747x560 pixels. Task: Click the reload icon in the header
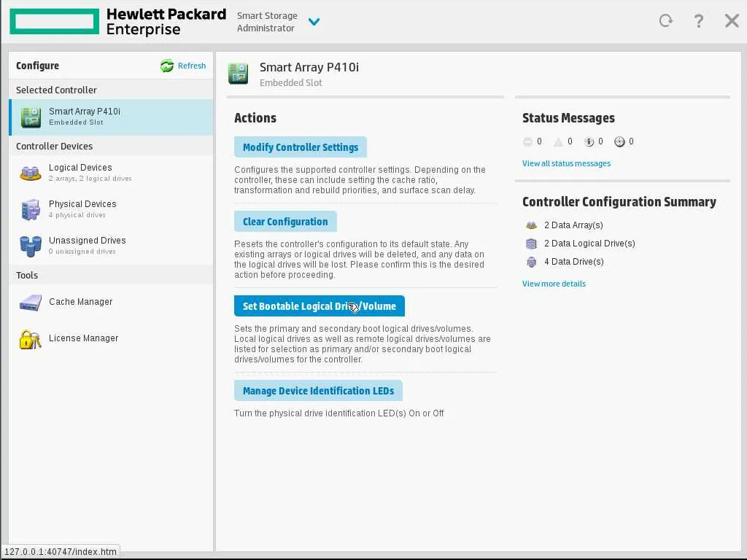pyautogui.click(x=665, y=20)
